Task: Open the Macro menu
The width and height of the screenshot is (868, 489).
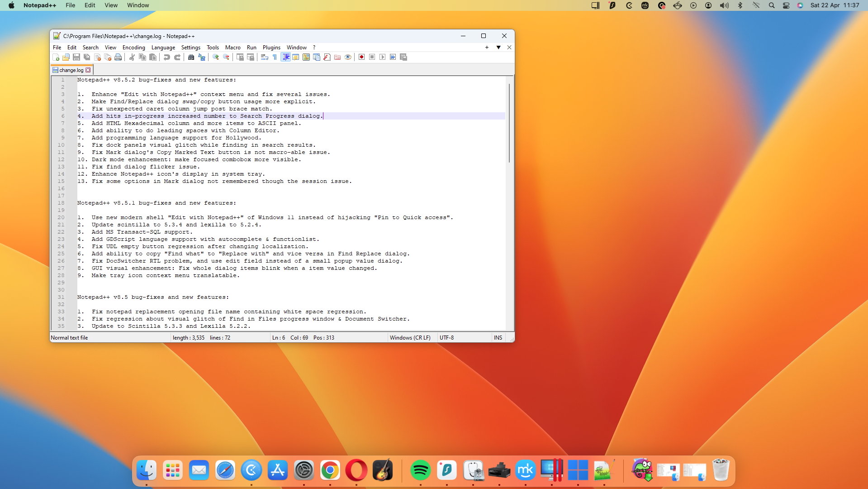Action: (233, 48)
